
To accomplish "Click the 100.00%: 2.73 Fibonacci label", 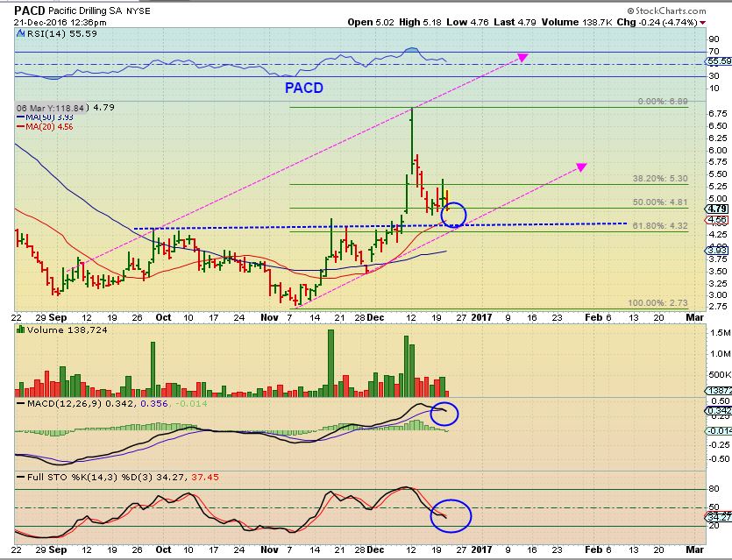I will point(657,303).
